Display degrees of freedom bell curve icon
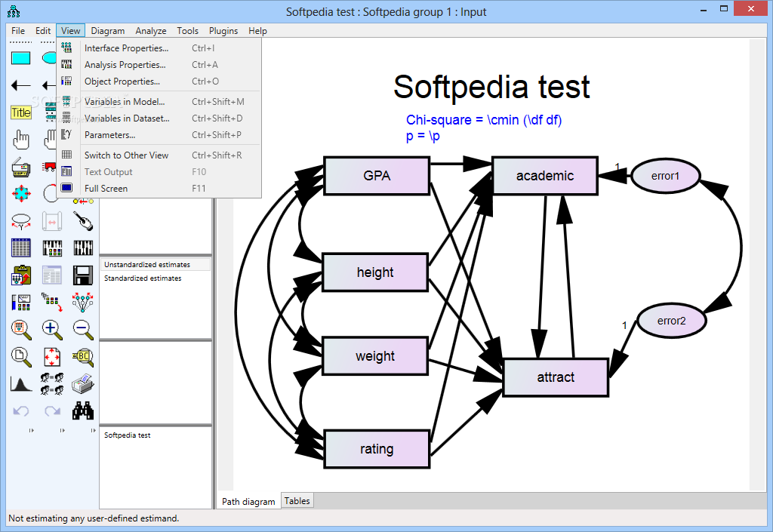The width and height of the screenshot is (773, 532). [20, 384]
